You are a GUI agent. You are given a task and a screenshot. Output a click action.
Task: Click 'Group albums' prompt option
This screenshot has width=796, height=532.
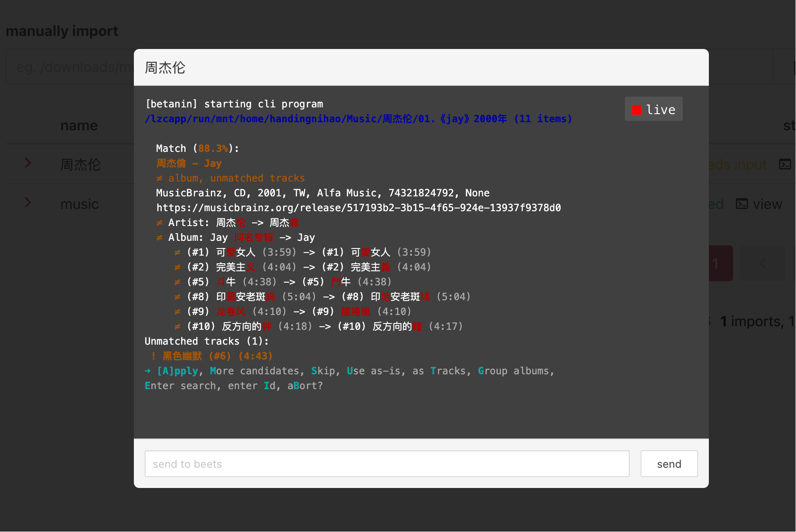pyautogui.click(x=513, y=371)
